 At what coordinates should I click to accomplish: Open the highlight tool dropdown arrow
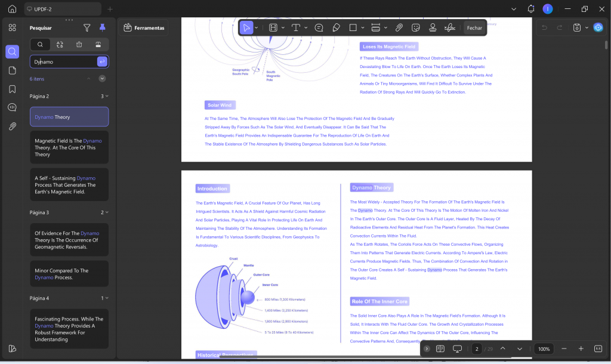(283, 27)
